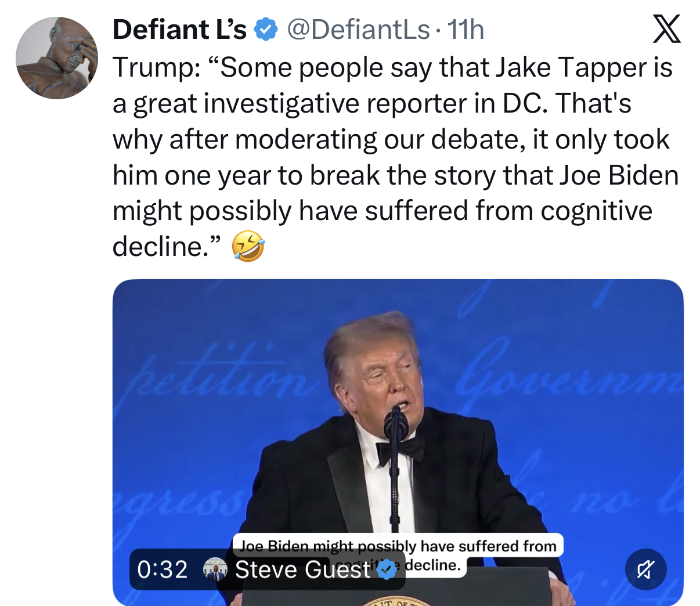Click the blue verified badge beside Defiant L's

point(266,29)
